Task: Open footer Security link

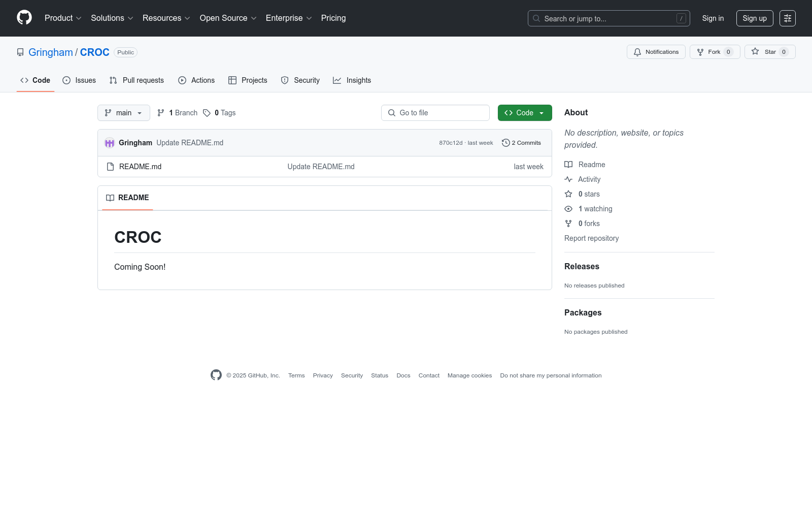Action: click(352, 375)
